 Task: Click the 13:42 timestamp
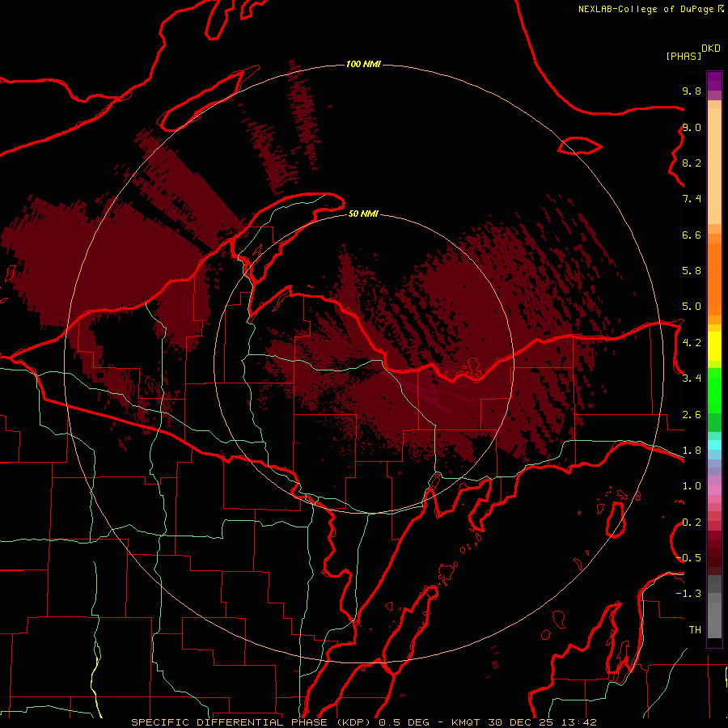pyautogui.click(x=578, y=722)
